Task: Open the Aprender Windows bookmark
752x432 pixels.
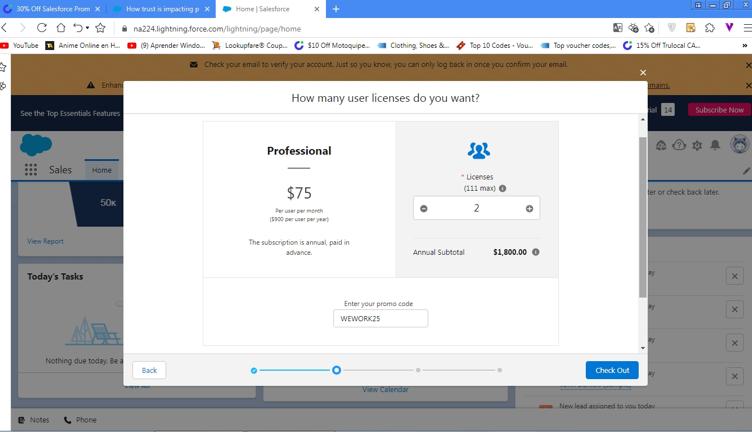Action: [166, 46]
